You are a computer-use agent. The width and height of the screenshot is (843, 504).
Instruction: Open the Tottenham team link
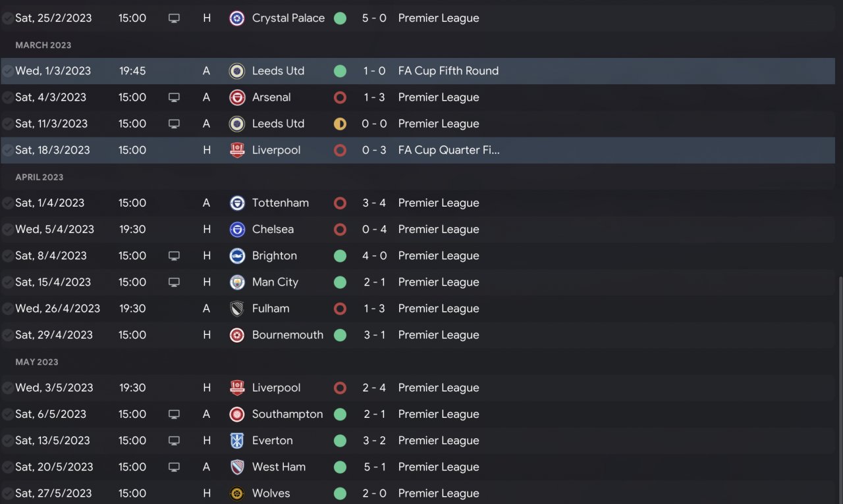pos(281,203)
